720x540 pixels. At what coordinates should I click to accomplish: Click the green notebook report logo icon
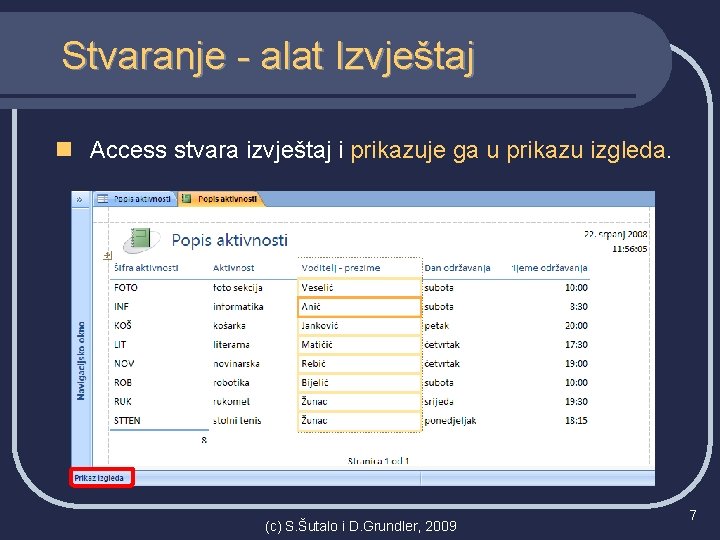[141, 240]
